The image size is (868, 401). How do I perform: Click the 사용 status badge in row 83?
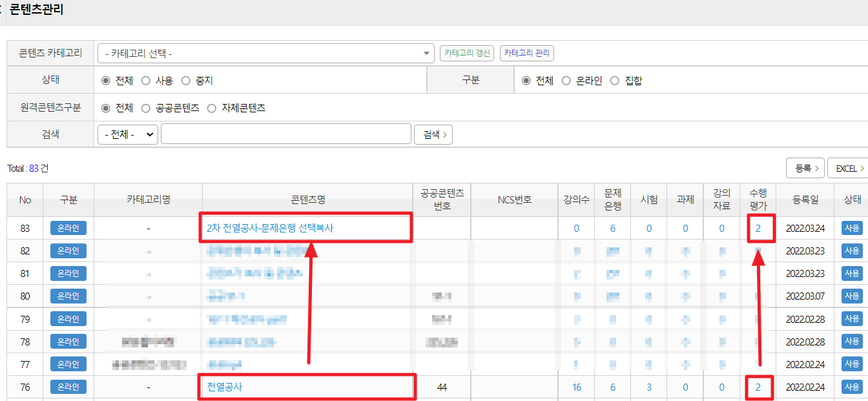[x=851, y=228]
